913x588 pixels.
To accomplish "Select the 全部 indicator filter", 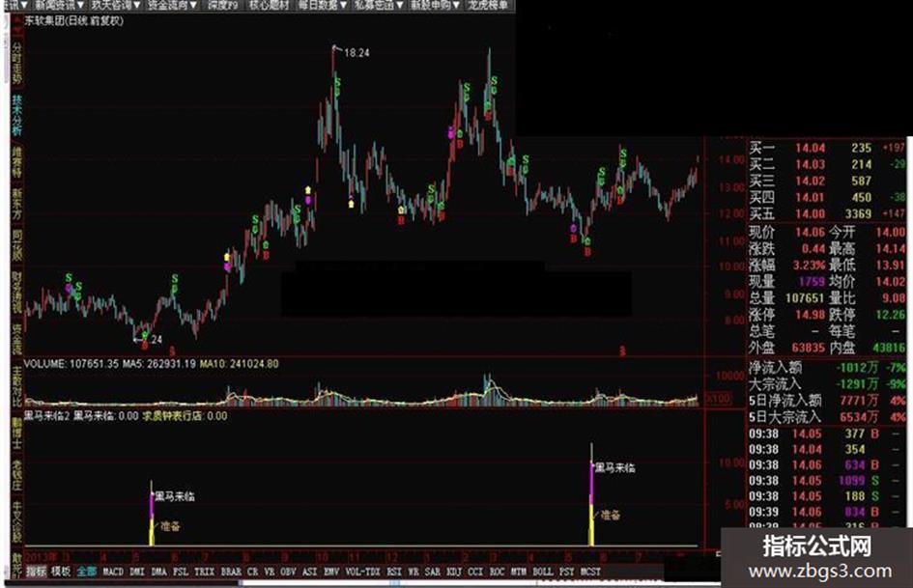I will tap(86, 572).
